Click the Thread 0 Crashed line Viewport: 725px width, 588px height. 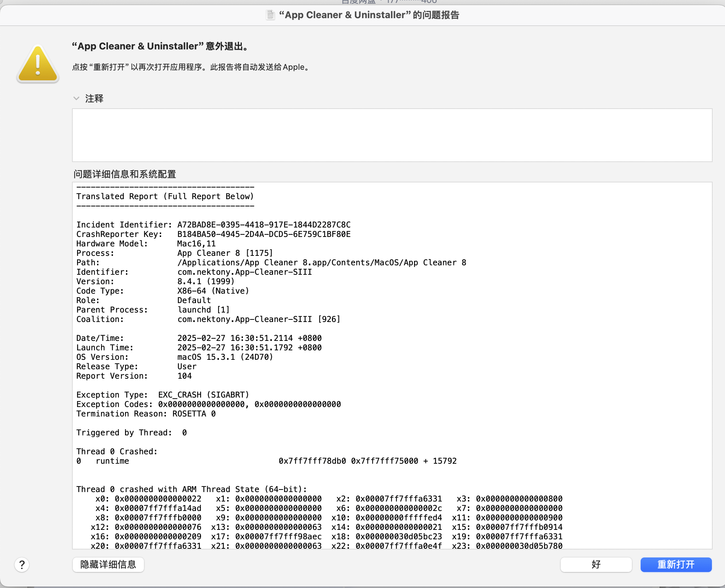117,451
